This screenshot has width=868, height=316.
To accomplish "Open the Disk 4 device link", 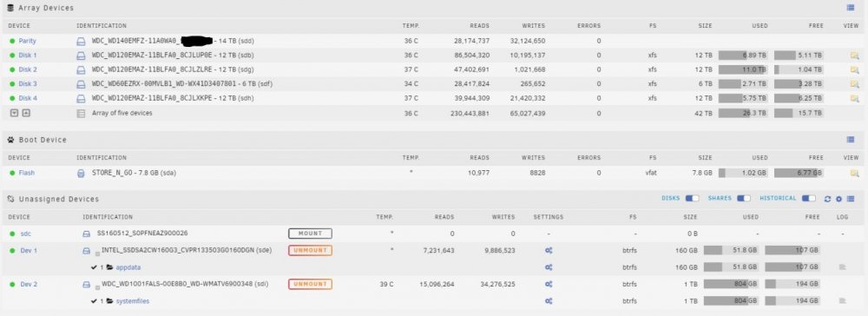I will point(28,98).
